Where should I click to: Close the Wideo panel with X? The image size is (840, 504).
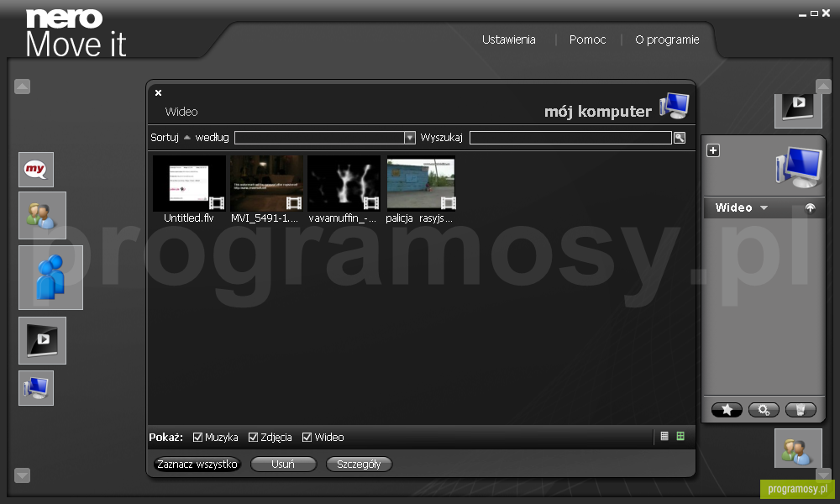(x=158, y=92)
